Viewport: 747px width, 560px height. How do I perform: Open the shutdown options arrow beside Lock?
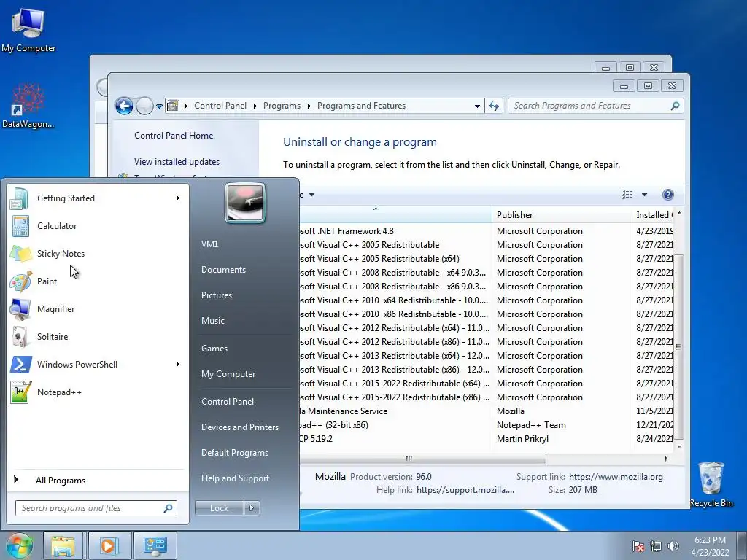point(252,508)
